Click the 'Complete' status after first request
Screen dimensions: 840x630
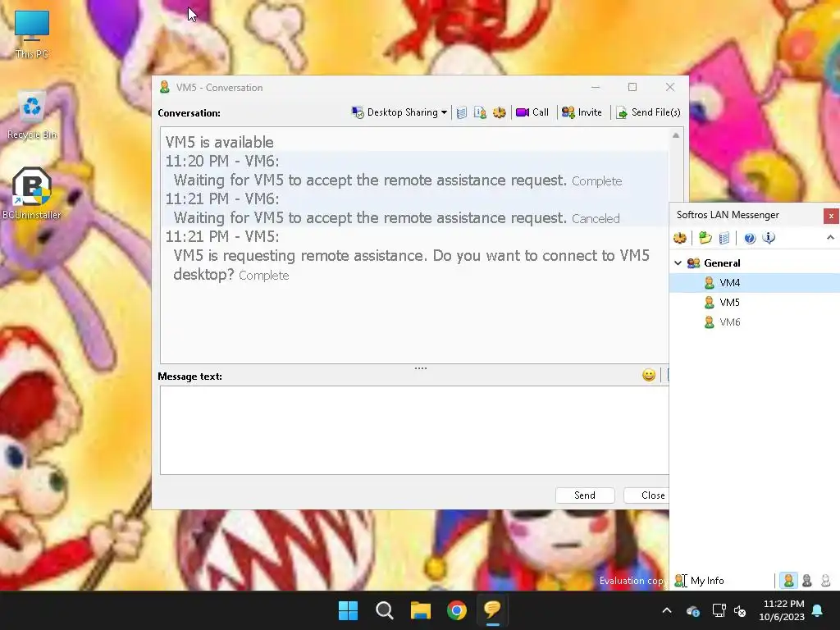[597, 181]
